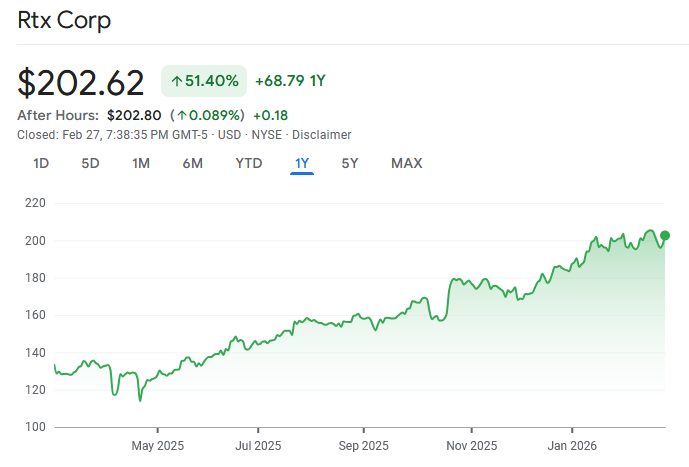This screenshot has height=467, width=689.
Task: Click the 200 y-axis label
Action: (x=35, y=241)
